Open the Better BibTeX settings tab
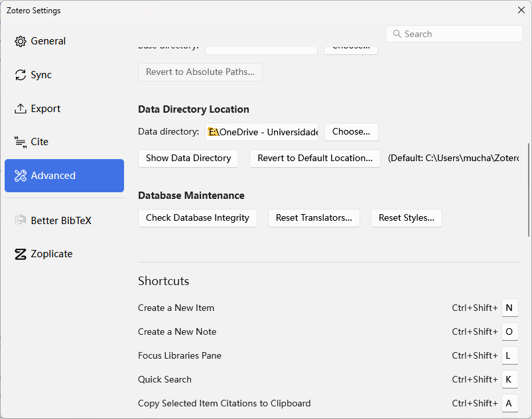The image size is (532, 419). [x=61, y=221]
